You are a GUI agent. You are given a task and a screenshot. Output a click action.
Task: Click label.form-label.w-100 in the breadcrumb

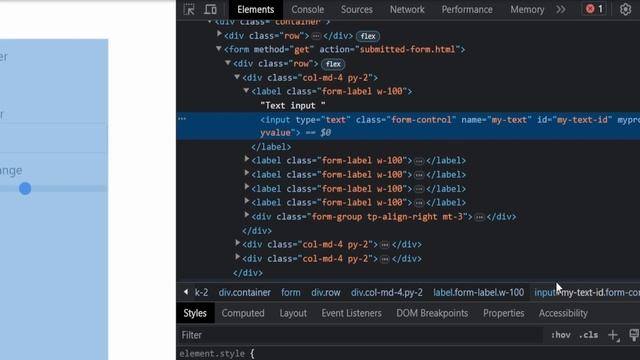pyautogui.click(x=478, y=293)
